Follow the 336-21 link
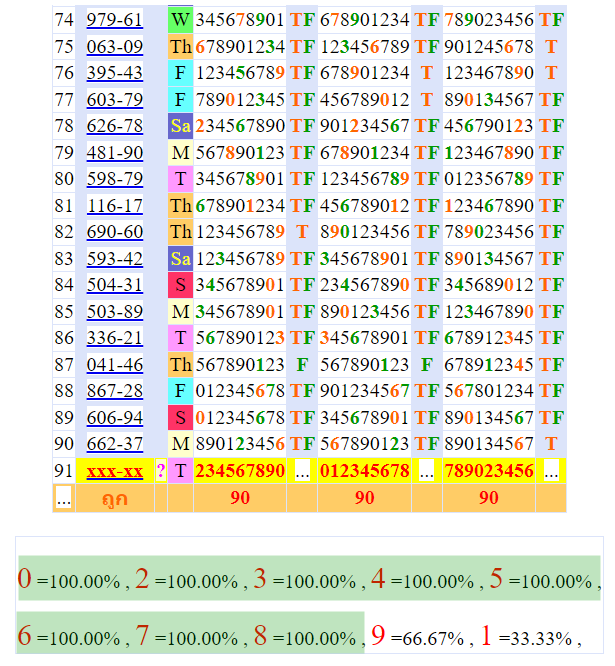This screenshot has width=615, height=666. 115,338
